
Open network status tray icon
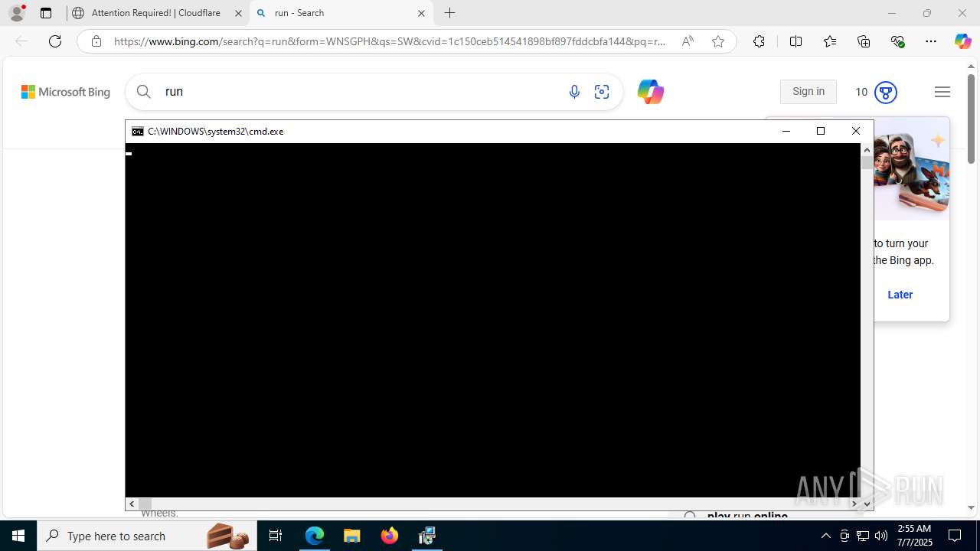coord(863,536)
